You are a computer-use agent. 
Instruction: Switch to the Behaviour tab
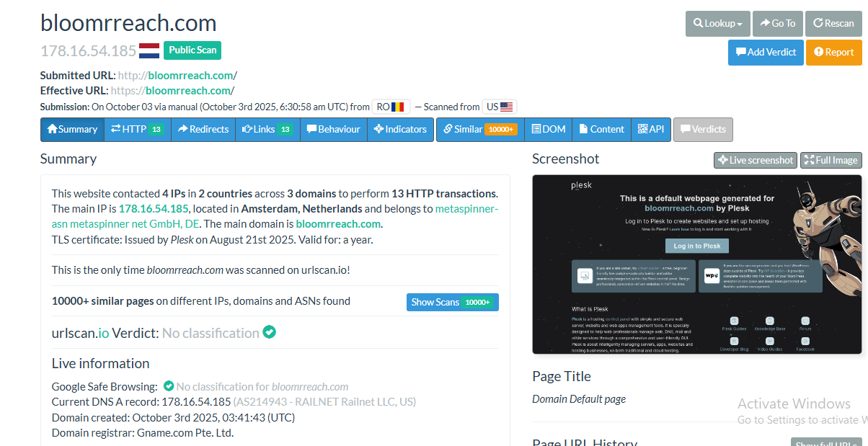[333, 129]
